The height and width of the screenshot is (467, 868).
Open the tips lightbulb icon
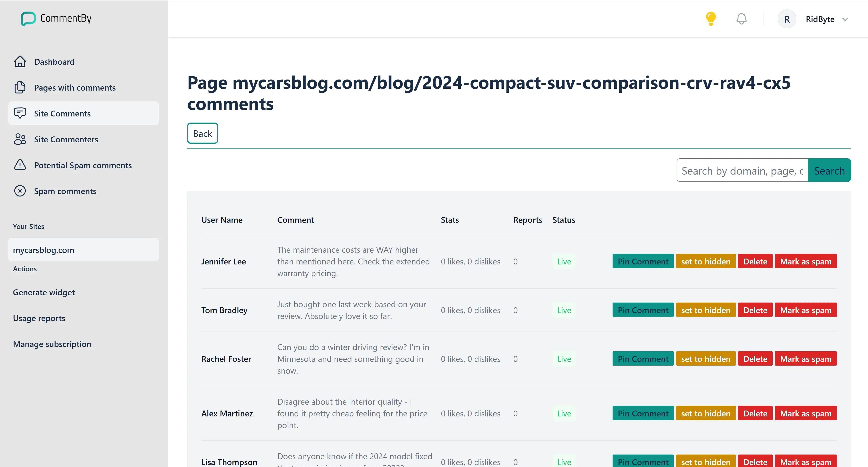(711, 19)
